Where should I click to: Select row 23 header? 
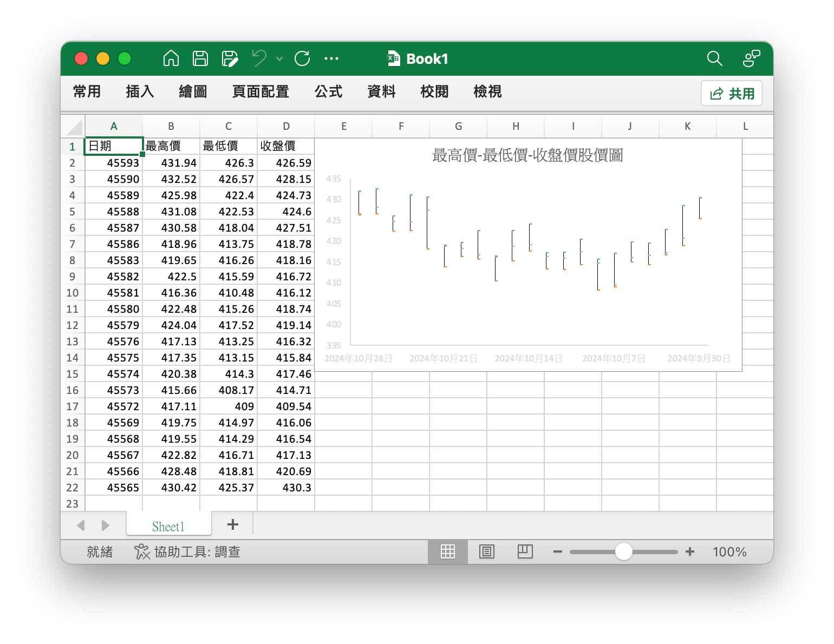click(72, 504)
